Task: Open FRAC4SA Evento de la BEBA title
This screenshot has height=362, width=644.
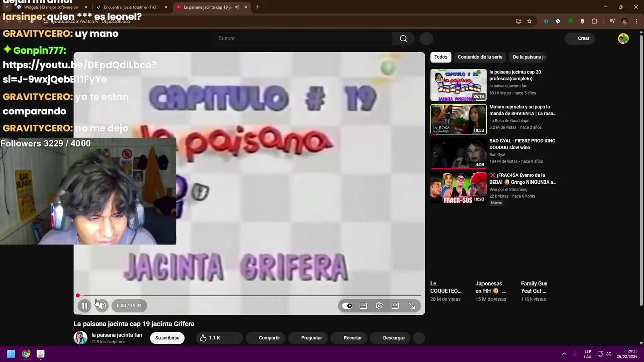Action: click(x=523, y=178)
